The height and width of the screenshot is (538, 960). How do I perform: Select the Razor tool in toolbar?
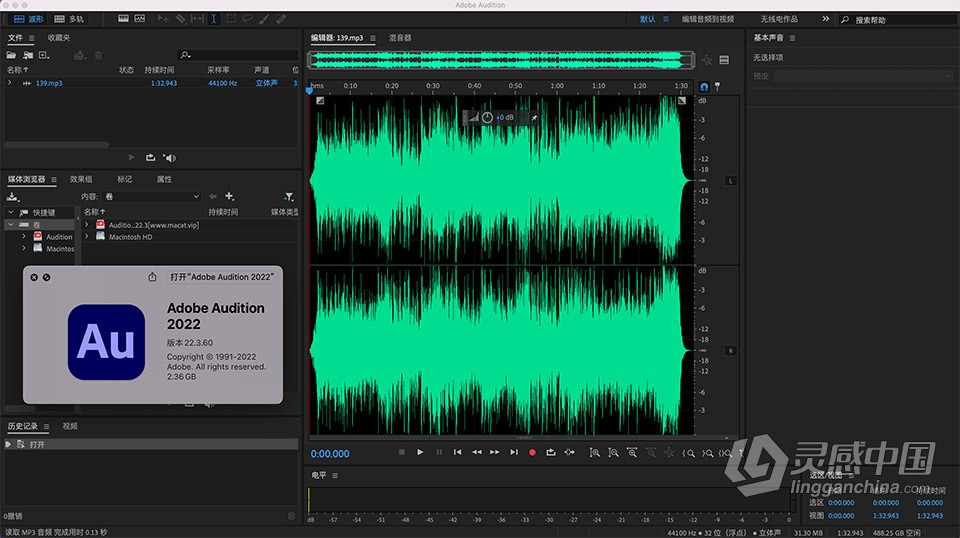coord(181,19)
